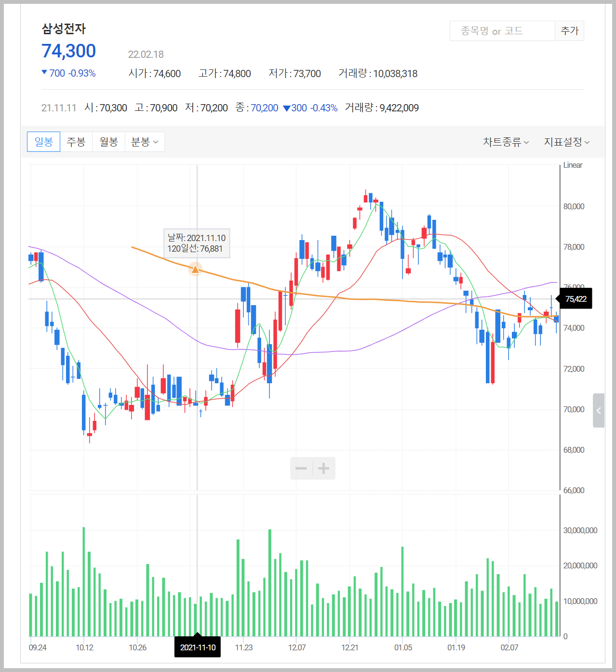Click the 68,000 price axis label

[x=574, y=450]
